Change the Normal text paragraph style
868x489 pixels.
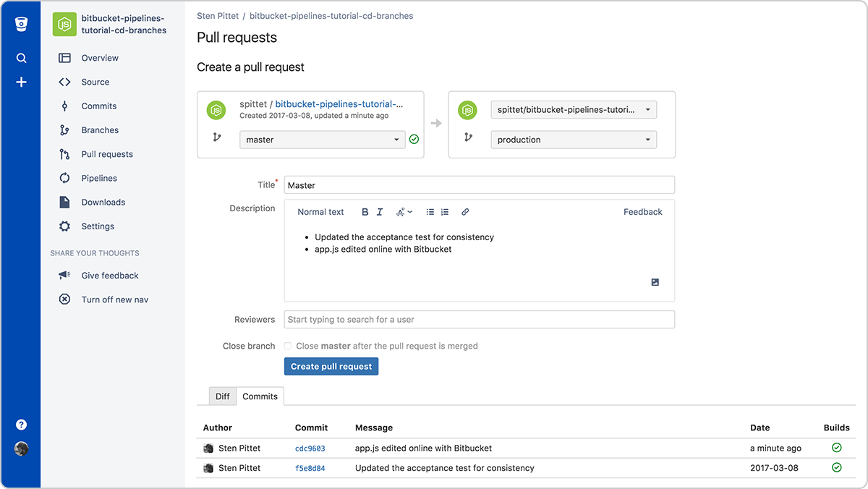(x=320, y=211)
